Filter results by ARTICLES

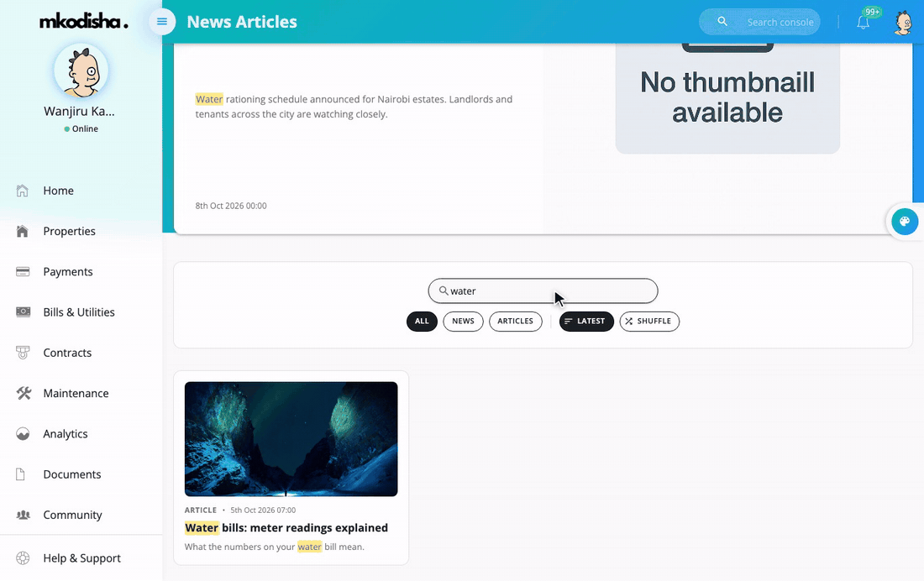pyautogui.click(x=516, y=321)
